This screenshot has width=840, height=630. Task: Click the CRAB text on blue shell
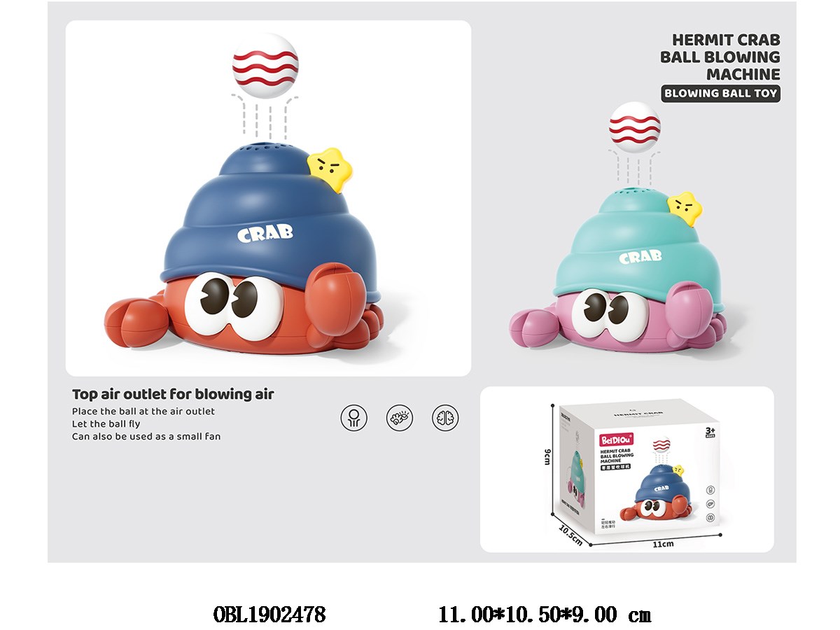coord(265,233)
